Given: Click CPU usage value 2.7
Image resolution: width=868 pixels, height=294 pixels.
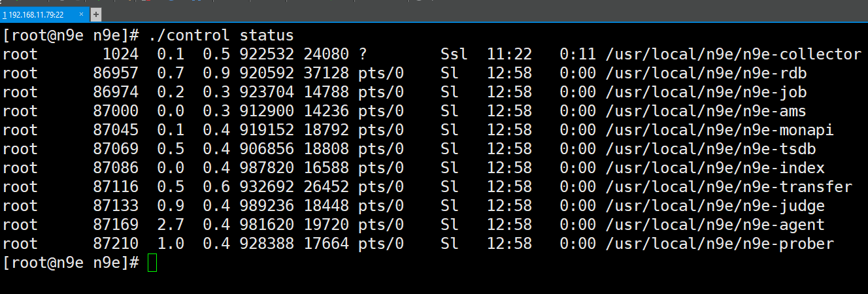Looking at the screenshot, I should click(x=171, y=225).
